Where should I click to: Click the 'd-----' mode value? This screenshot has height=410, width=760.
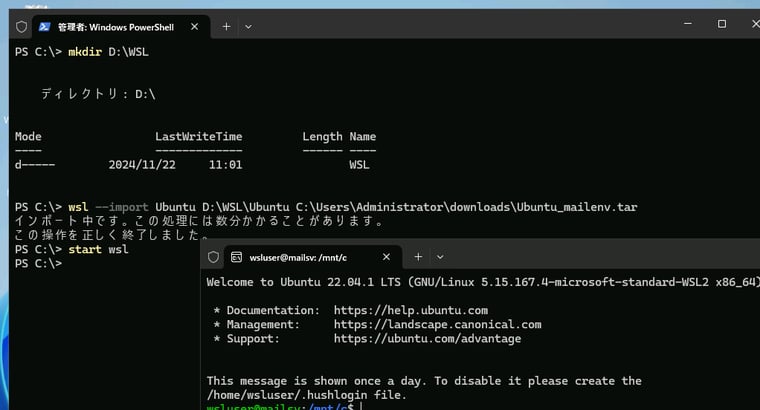[34, 165]
